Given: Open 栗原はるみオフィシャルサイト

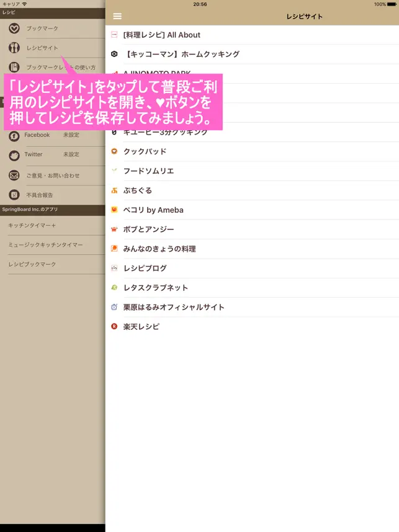Looking at the screenshot, I should 253,307.
